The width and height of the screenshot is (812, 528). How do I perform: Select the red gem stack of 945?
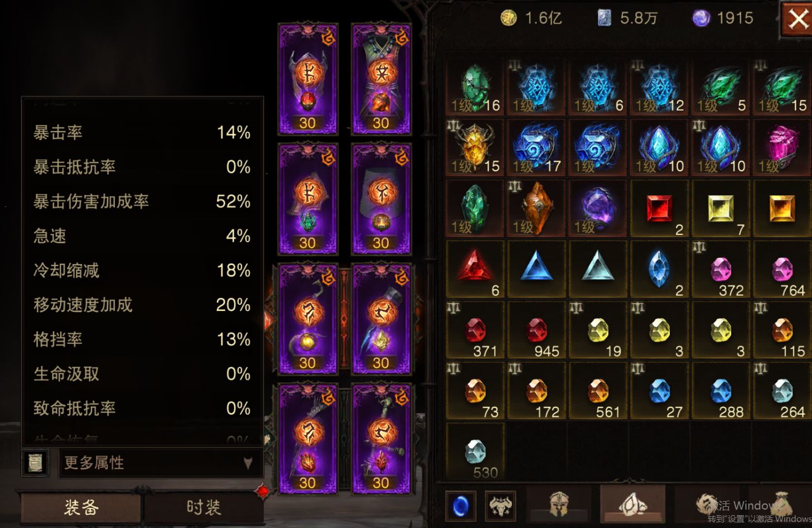537,331
